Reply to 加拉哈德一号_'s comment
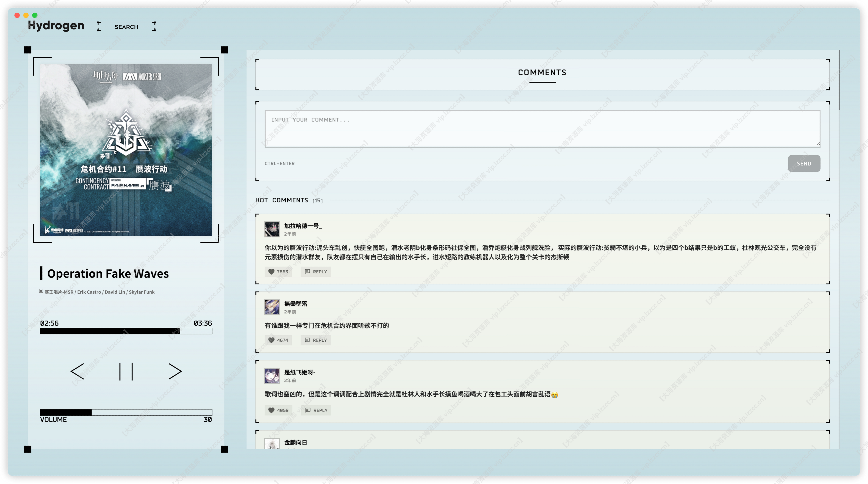This screenshot has height=484, width=868. coord(316,272)
